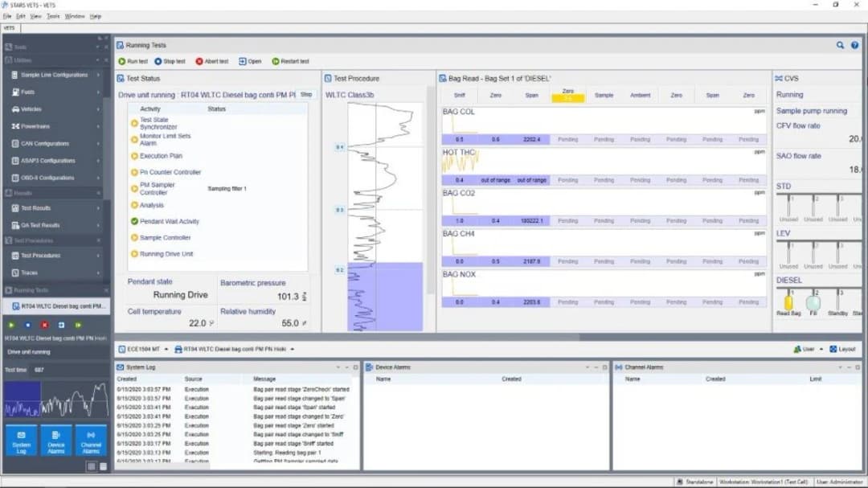
Task: Click the search magnifier icon
Action: 840,45
